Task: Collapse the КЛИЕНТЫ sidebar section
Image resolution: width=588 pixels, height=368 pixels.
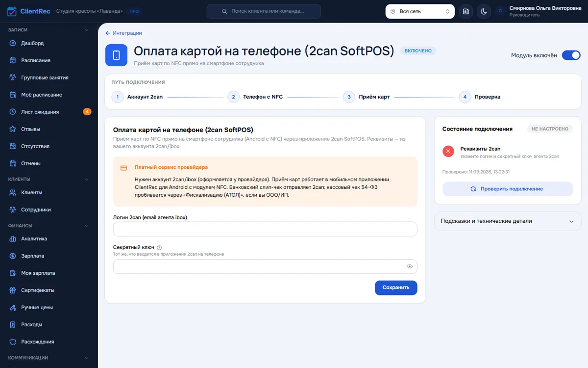Action: click(x=87, y=180)
